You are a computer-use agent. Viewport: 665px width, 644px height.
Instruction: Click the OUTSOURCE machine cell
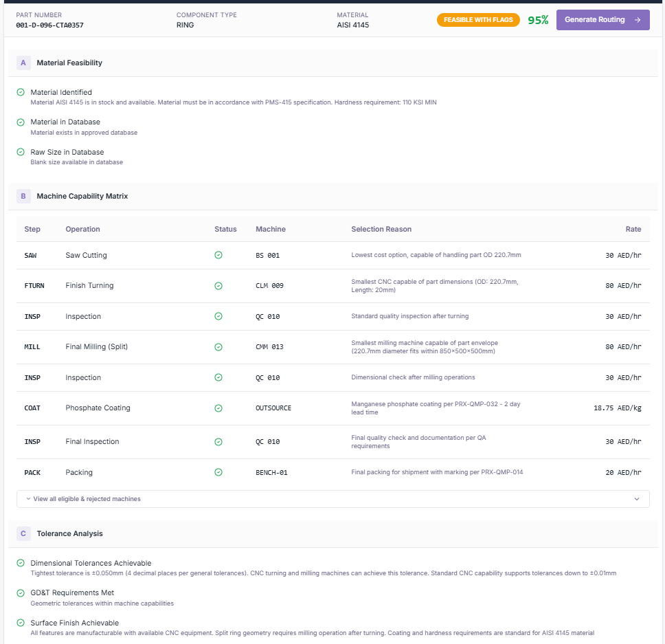click(273, 408)
